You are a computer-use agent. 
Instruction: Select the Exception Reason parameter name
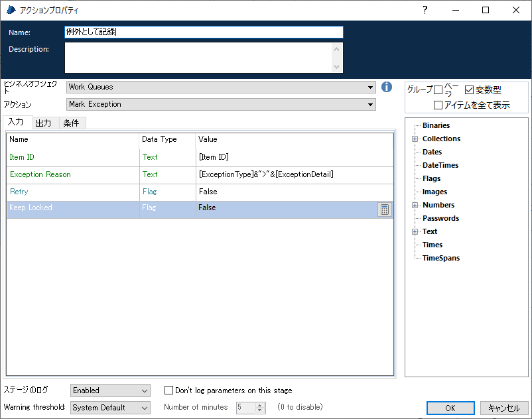point(40,174)
